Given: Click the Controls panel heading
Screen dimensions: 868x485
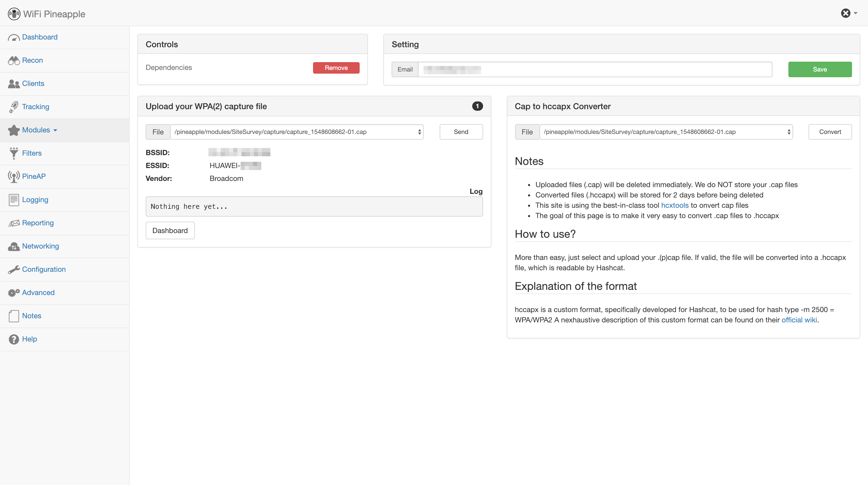Looking at the screenshot, I should click(x=162, y=44).
